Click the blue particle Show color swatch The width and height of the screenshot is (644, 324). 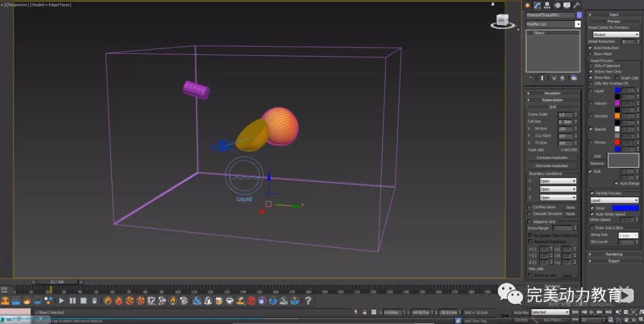click(x=625, y=208)
